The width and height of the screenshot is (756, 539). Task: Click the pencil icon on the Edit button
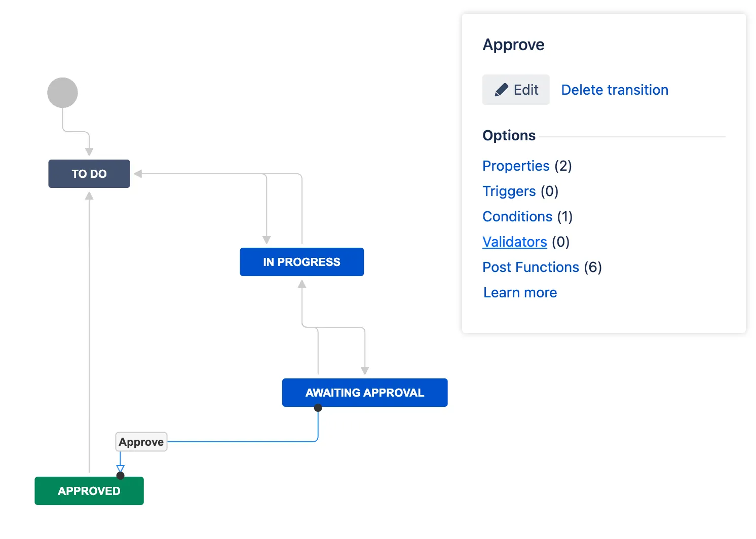click(501, 90)
